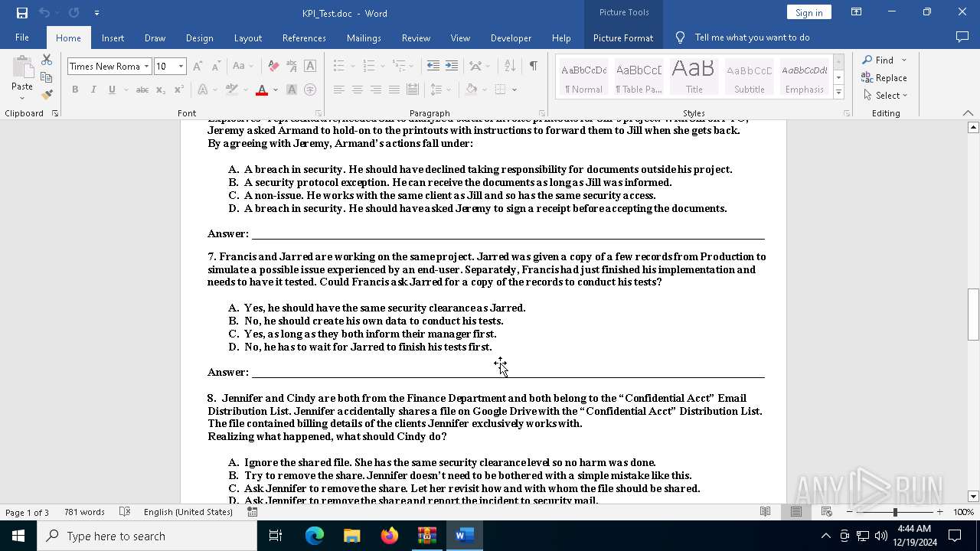The height and width of the screenshot is (551, 980).
Task: Sort the selected paragraphs
Action: tap(511, 67)
